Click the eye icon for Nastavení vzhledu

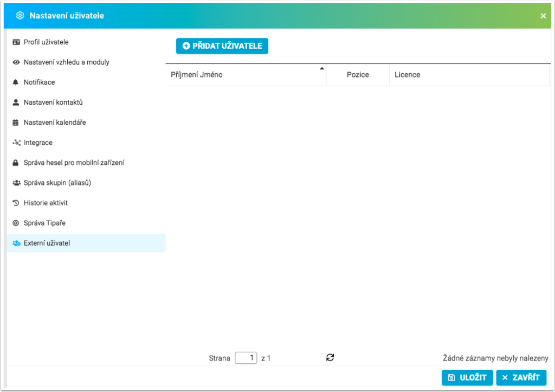click(x=16, y=62)
